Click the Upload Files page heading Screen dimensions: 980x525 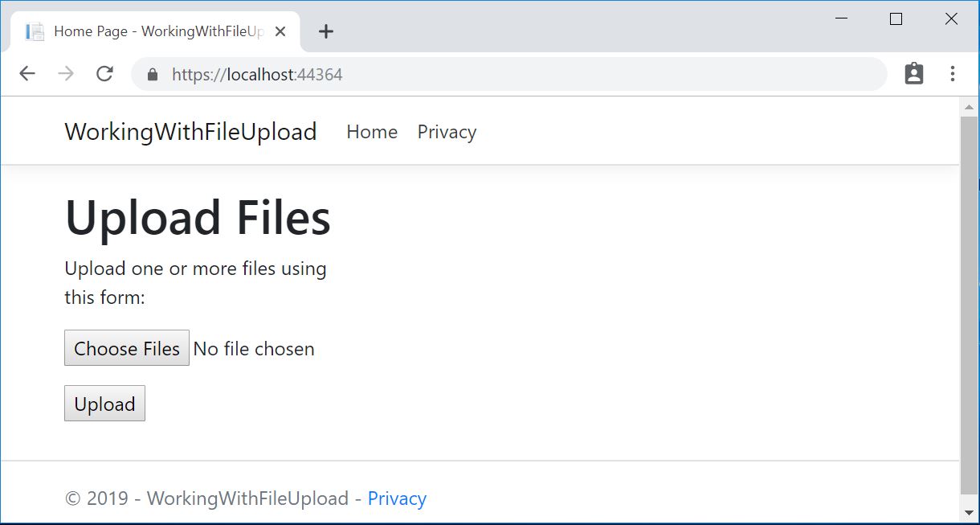(198, 217)
